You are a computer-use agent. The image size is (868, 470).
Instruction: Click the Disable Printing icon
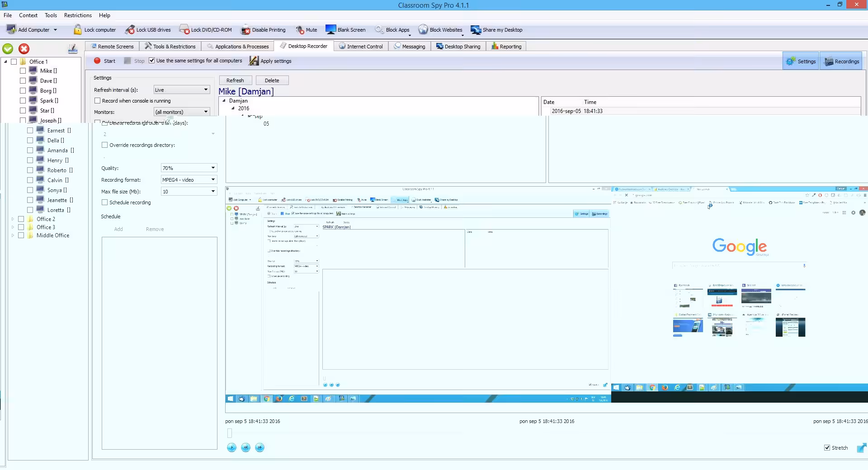pos(245,30)
